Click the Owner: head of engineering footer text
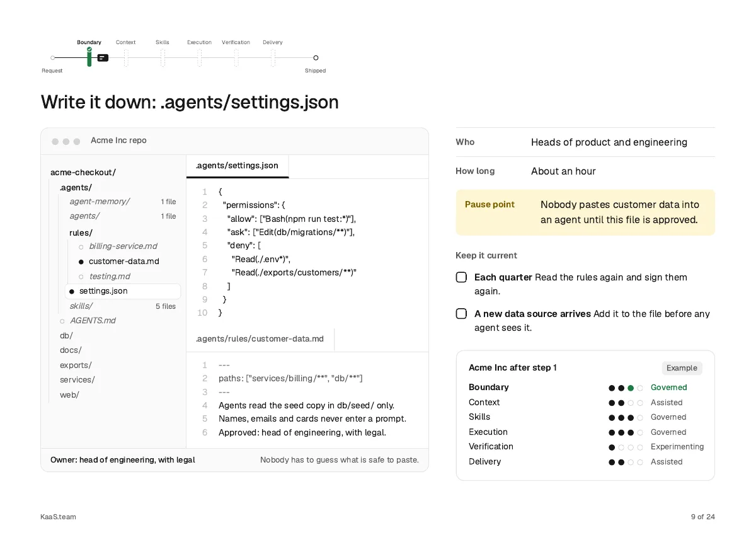The image size is (756, 535). (x=123, y=460)
